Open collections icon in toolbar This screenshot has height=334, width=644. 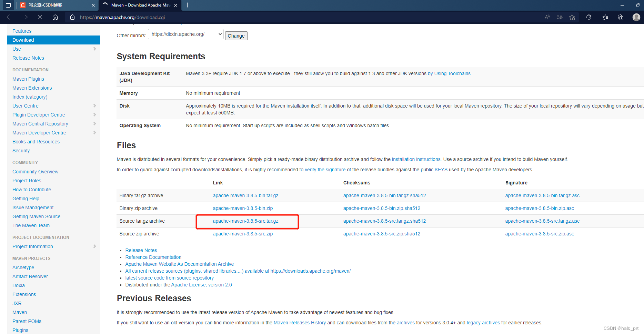621,17
